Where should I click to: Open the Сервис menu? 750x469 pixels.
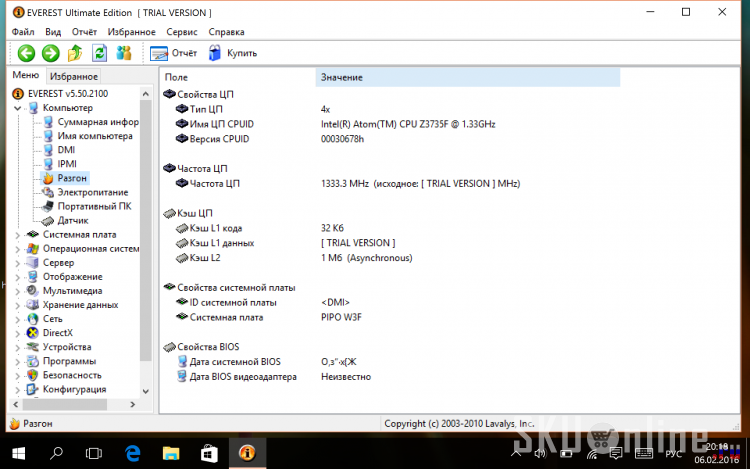pos(182,32)
